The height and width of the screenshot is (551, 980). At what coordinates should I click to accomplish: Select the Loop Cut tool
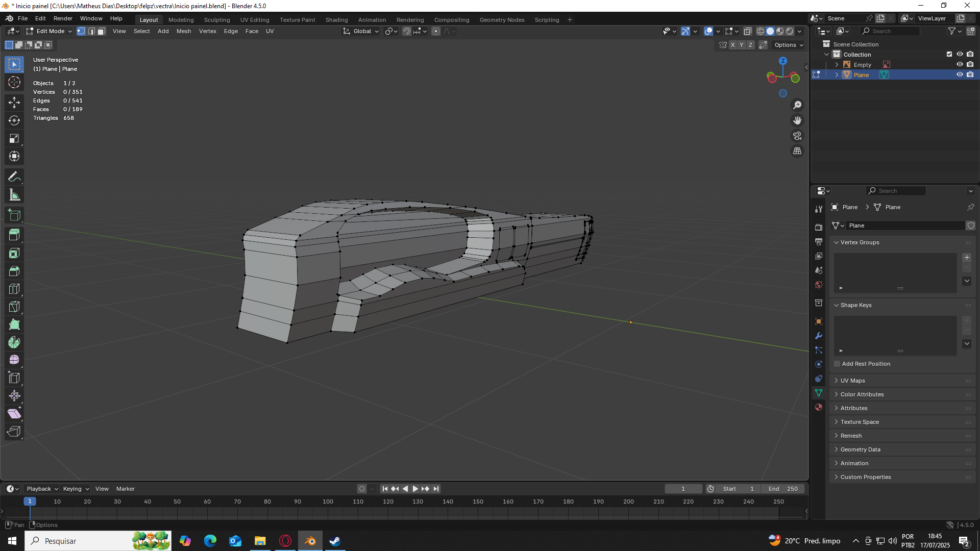[x=14, y=289]
